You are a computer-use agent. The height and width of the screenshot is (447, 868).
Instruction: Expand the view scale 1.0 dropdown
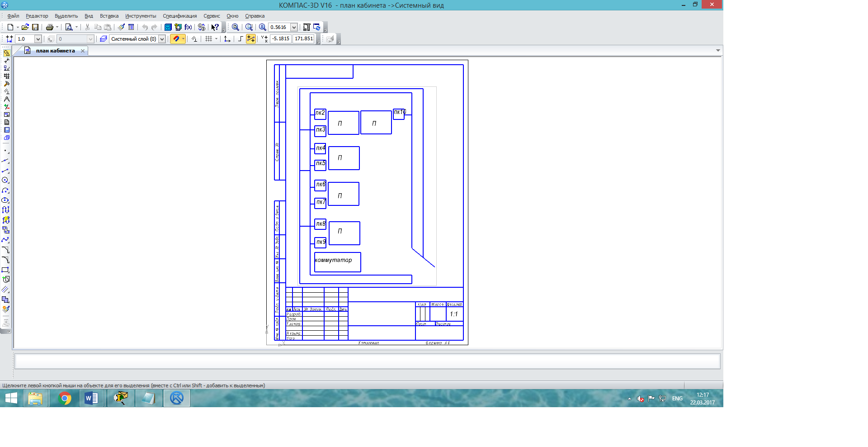(x=38, y=39)
